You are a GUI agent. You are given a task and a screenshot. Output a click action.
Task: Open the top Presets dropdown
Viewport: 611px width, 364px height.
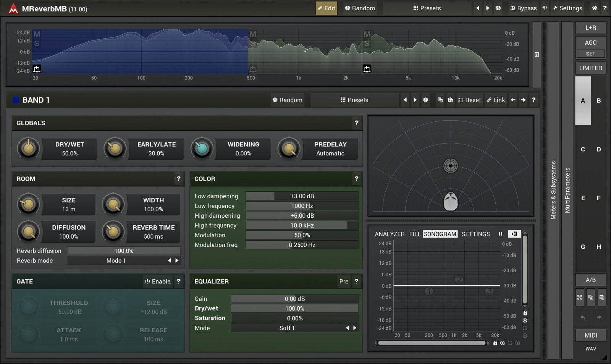click(427, 8)
